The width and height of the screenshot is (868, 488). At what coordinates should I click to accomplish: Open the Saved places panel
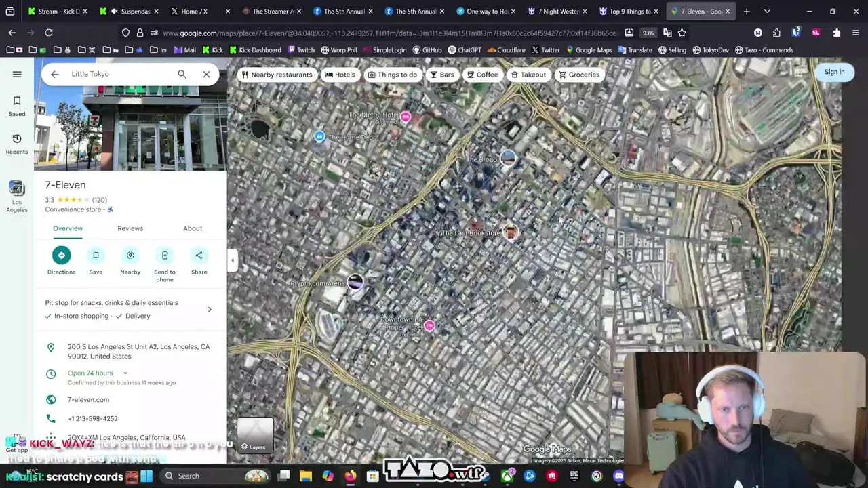(x=17, y=106)
